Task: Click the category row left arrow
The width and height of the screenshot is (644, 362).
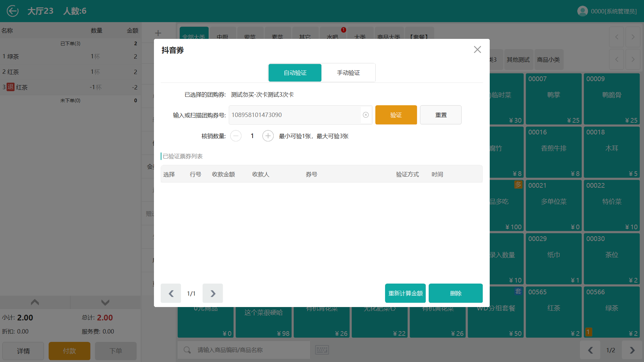Action: click(x=616, y=37)
